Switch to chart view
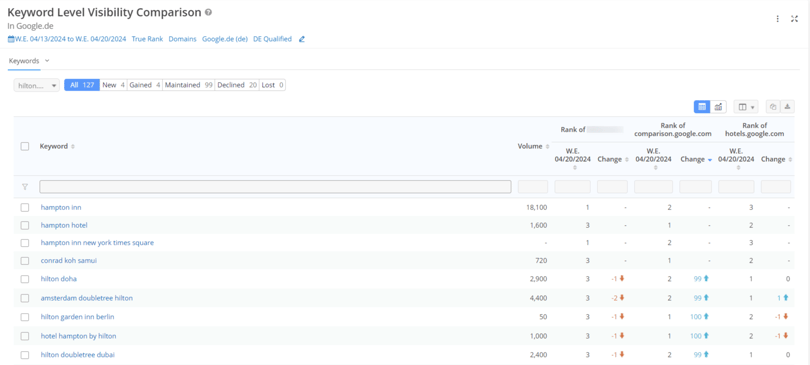Image resolution: width=810 pixels, height=365 pixels. 719,107
